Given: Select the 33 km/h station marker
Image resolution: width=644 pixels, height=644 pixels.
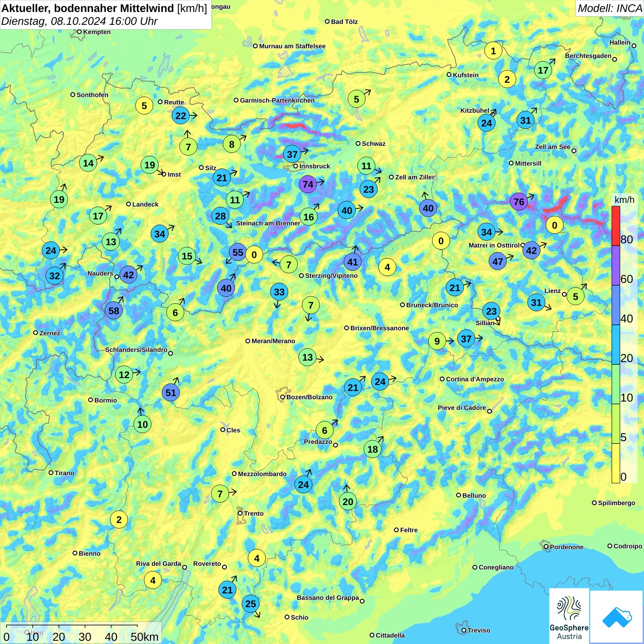Looking at the screenshot, I should (279, 292).
